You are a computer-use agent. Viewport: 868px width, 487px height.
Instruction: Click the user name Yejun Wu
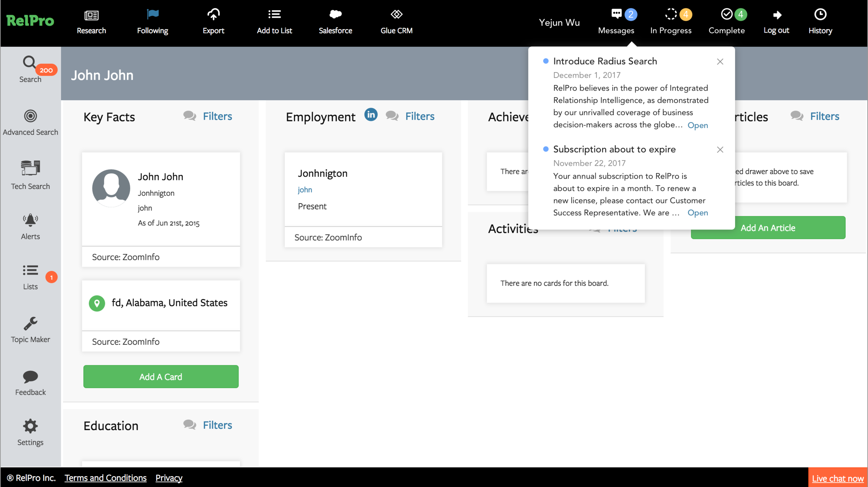[559, 23]
